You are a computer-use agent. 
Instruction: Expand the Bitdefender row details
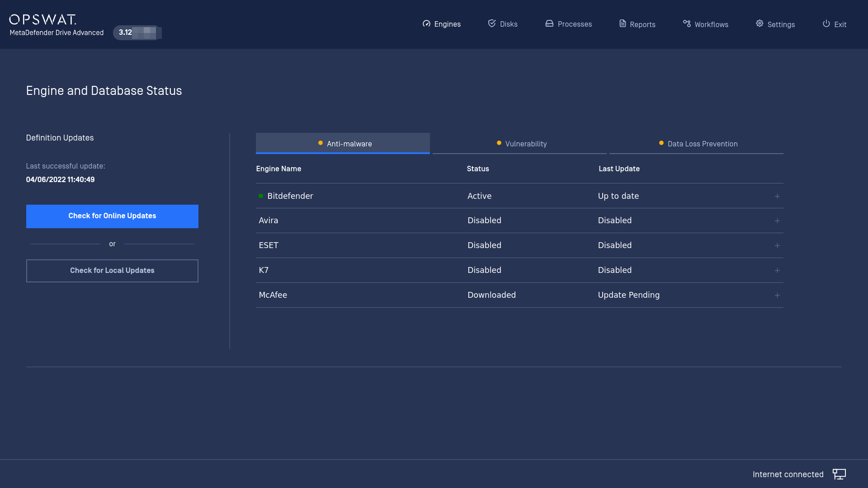coord(777,196)
